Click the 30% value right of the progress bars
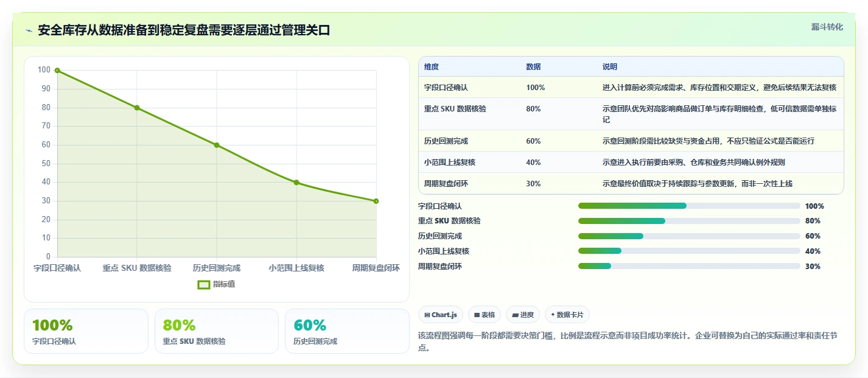Screen dimensions: 868x378 [x=813, y=267]
